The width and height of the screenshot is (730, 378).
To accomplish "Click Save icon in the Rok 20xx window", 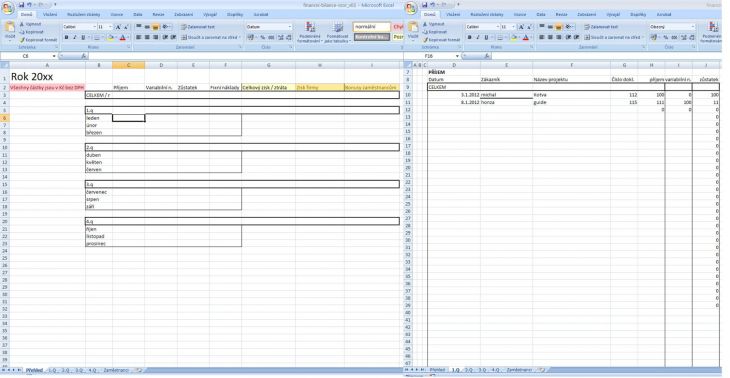I will (21, 4).
